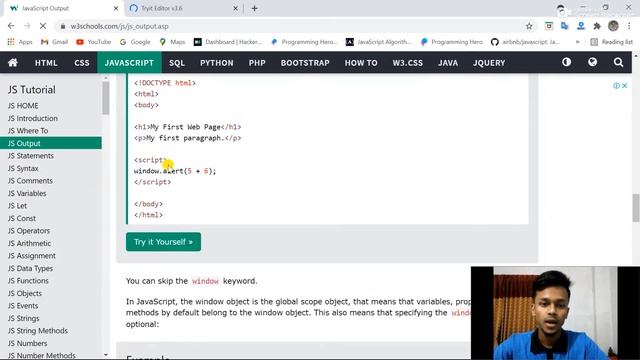Open the Google bookmark
The image size is (640, 360).
[135, 42]
